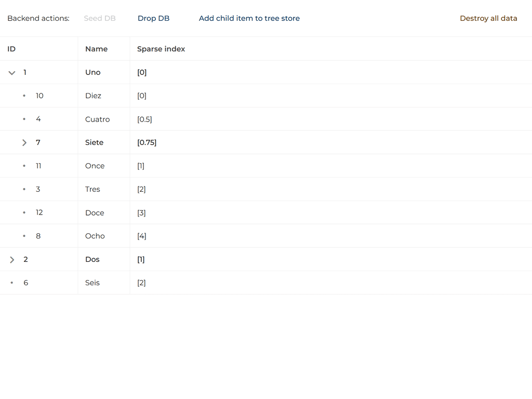Select the Tres tree row
Viewport: 532px width, 399px height.
click(x=92, y=189)
